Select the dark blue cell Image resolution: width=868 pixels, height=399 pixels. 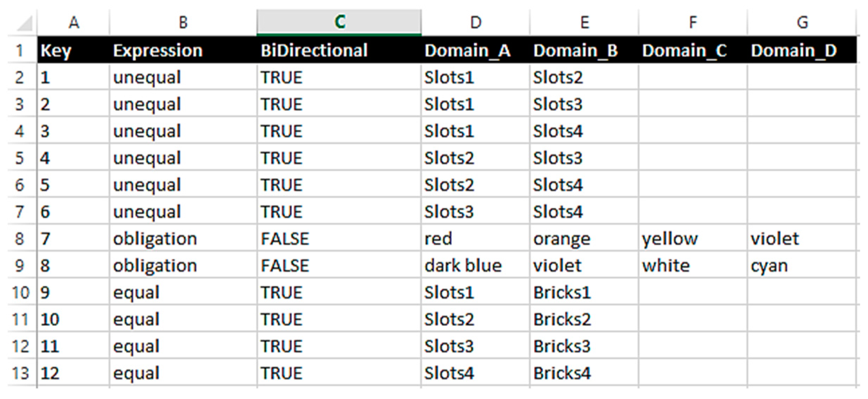click(x=463, y=266)
